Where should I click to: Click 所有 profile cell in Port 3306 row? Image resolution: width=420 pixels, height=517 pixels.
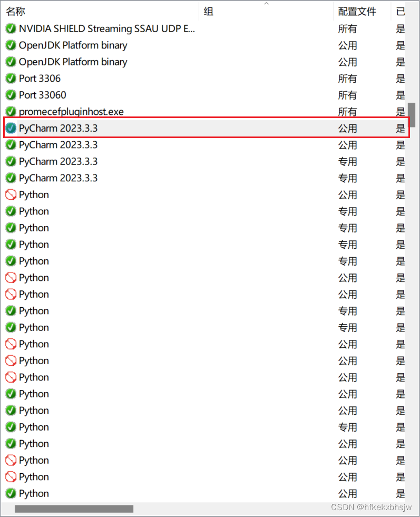tap(347, 79)
